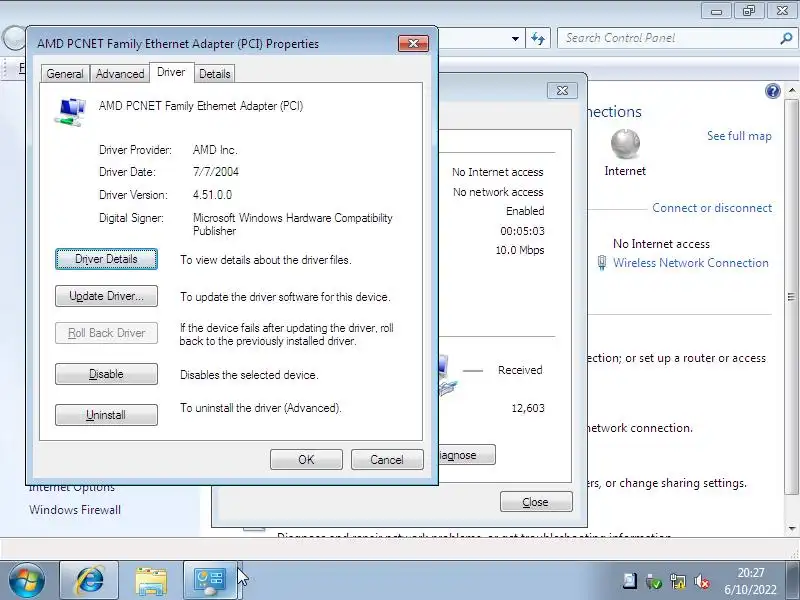Click the network tray icon
Screen dimensions: 800x600
678,581
